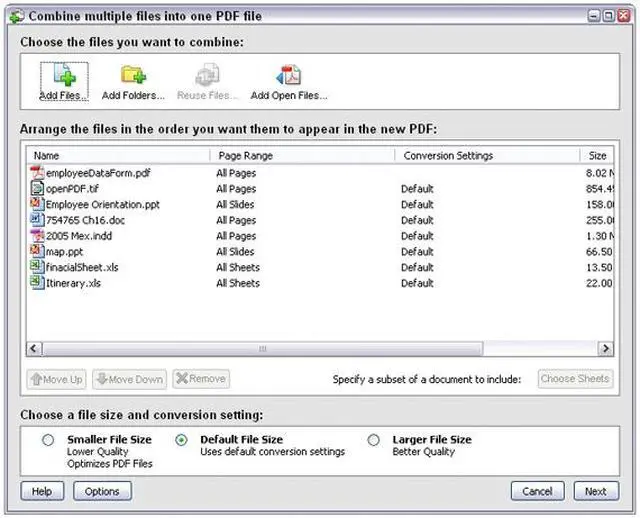Click the Add Folders icon
This screenshot has width=640, height=518.
click(134, 76)
